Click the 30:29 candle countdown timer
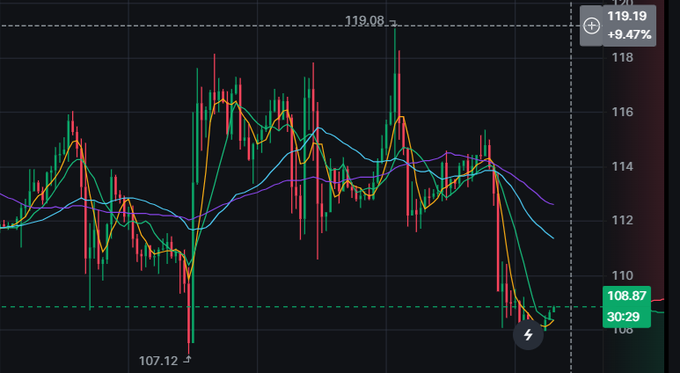Screen dimensions: 680x373 click(623, 317)
